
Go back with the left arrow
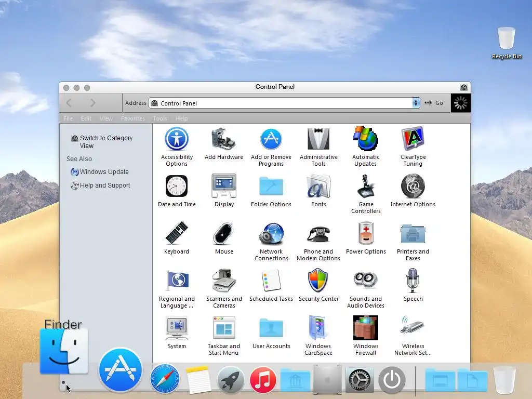point(69,103)
